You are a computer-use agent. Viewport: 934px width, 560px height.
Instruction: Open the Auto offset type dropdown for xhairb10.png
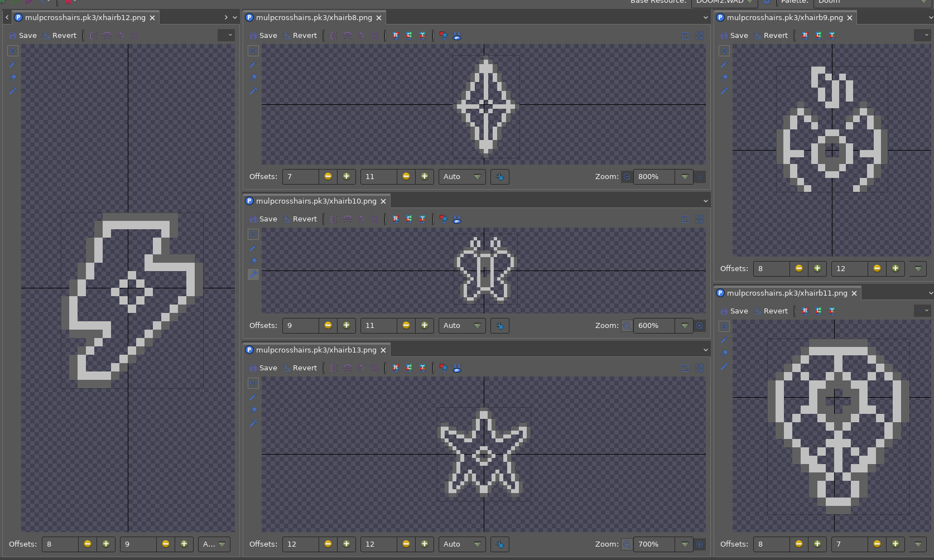pyautogui.click(x=462, y=326)
